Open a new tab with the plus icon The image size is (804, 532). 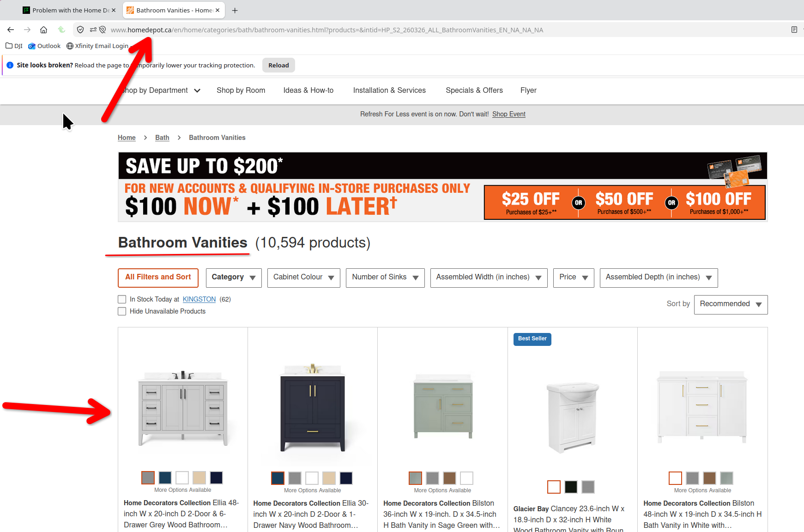(235, 10)
